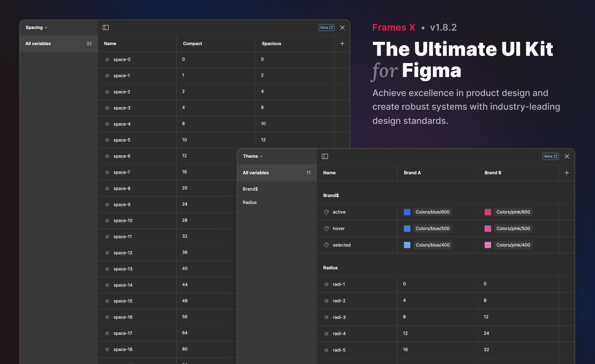Open the Theme collection dropdown
Image resolution: width=595 pixels, height=364 pixels.
tap(252, 156)
